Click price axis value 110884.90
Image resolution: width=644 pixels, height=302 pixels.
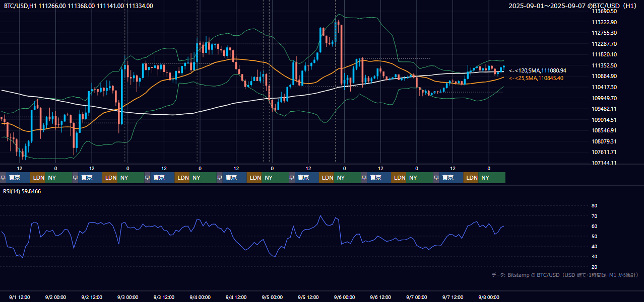604,76
